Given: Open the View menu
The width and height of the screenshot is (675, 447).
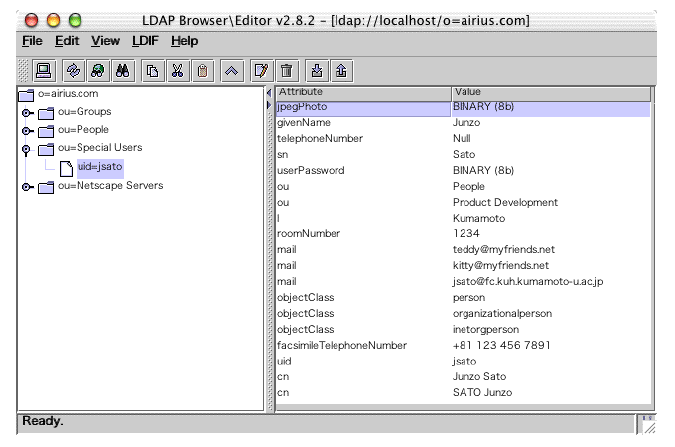Looking at the screenshot, I should (105, 41).
